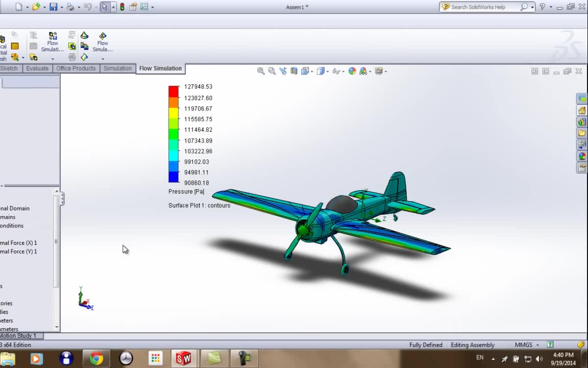Open the Display Style dropdown arrow

coord(327,71)
